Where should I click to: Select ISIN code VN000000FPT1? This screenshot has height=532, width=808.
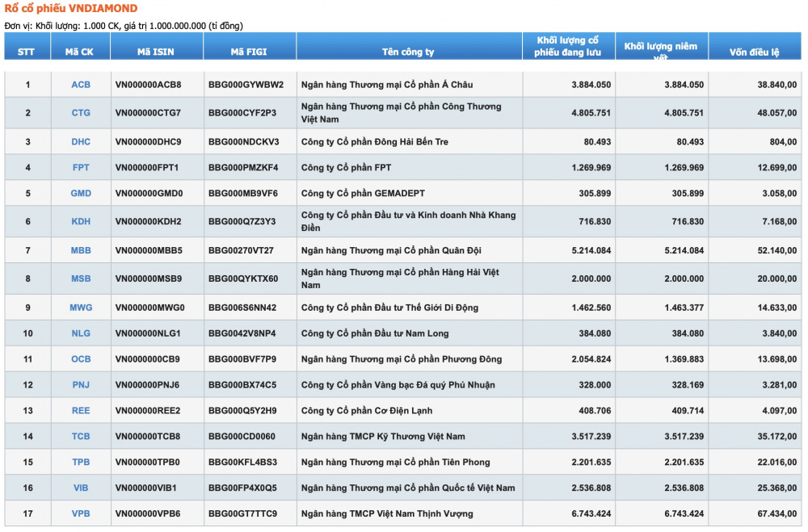[x=147, y=167]
